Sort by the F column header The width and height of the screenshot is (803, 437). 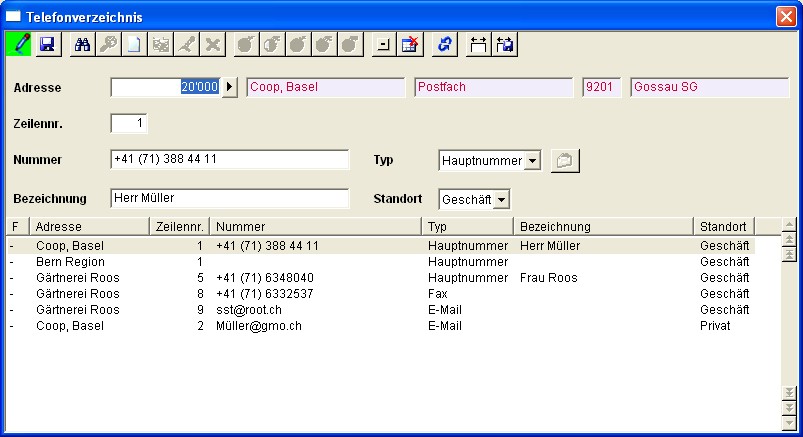[18, 226]
